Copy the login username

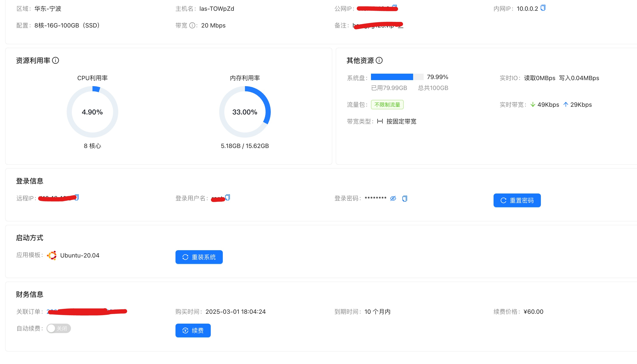[228, 197]
